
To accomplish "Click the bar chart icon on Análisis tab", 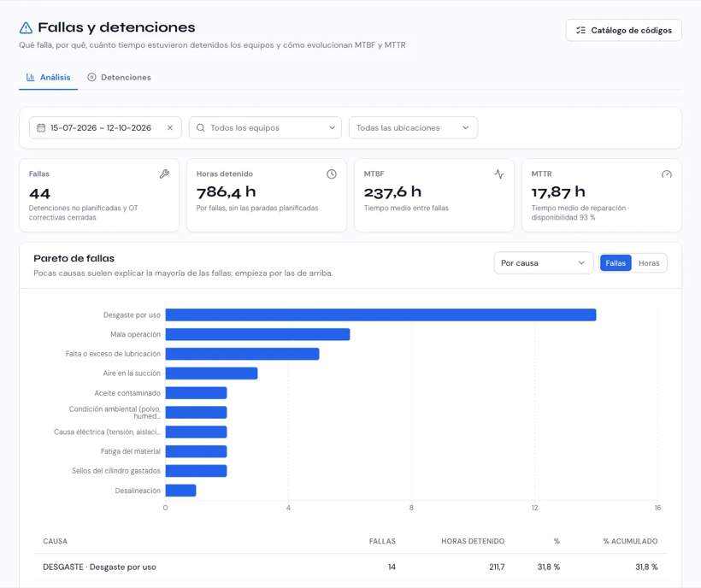I will (x=31, y=77).
